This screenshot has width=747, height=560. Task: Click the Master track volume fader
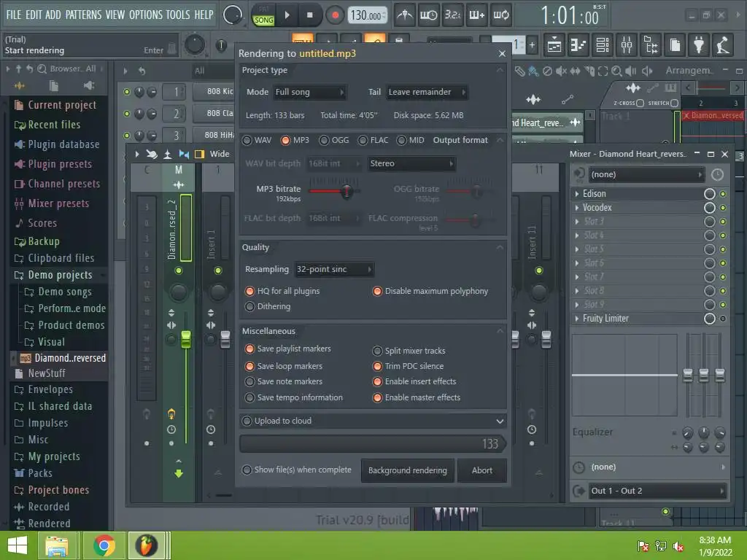coord(186,339)
